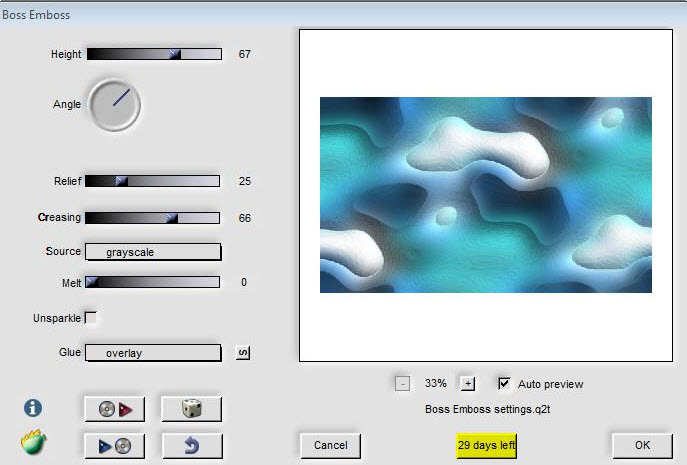Open the Glue overlay dropdown
Screen dimensions: 687x465
tap(153, 353)
